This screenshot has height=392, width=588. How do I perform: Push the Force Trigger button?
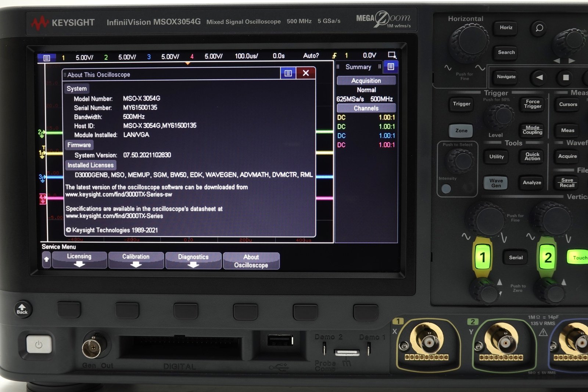[x=532, y=104]
